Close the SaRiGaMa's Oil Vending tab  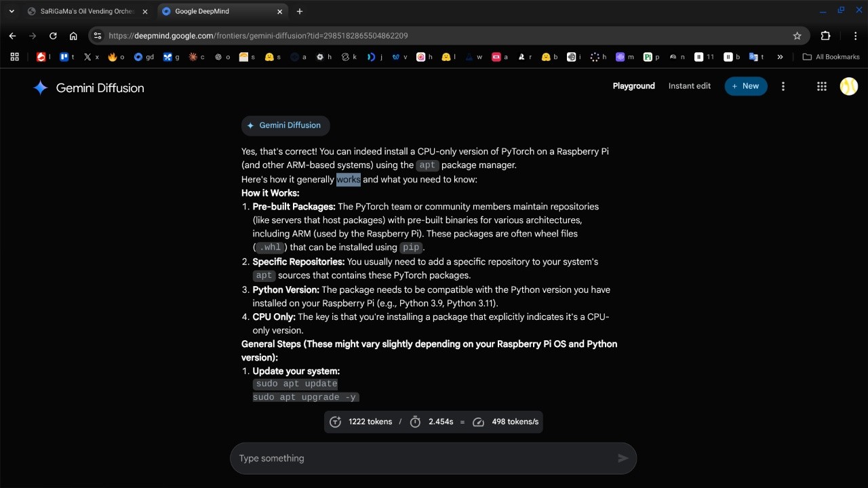tap(144, 12)
